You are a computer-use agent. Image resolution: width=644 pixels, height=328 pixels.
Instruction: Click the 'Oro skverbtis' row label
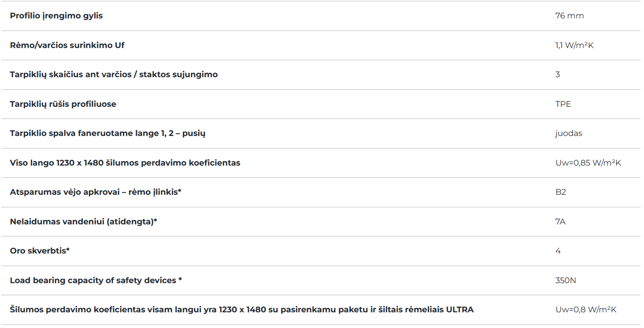pyautogui.click(x=39, y=251)
